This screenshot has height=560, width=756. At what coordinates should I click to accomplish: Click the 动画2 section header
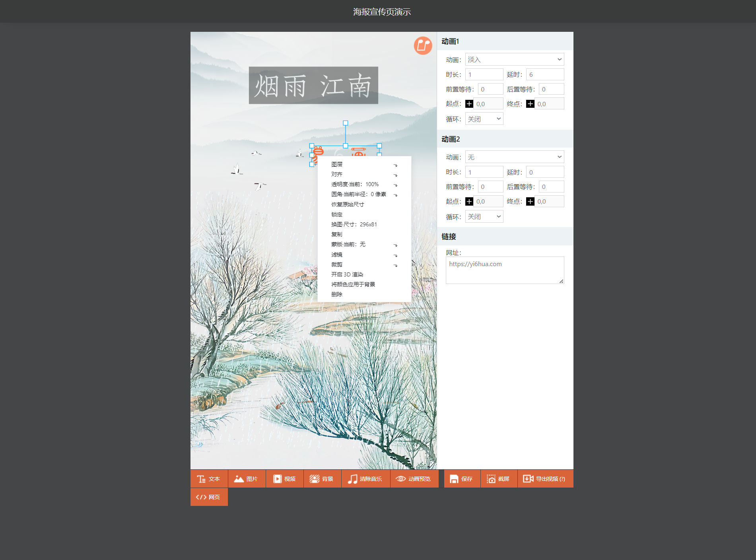point(505,139)
